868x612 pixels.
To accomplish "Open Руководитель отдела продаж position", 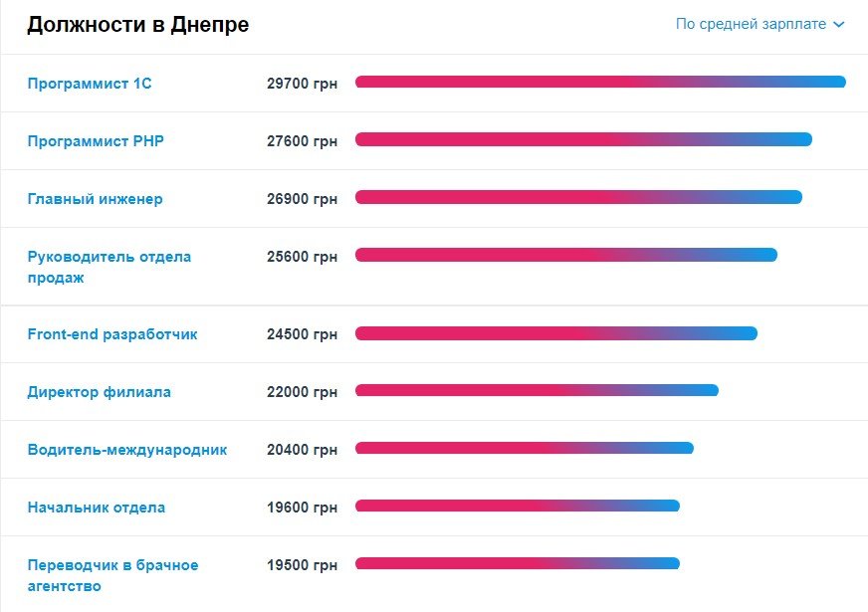I will click(x=108, y=267).
